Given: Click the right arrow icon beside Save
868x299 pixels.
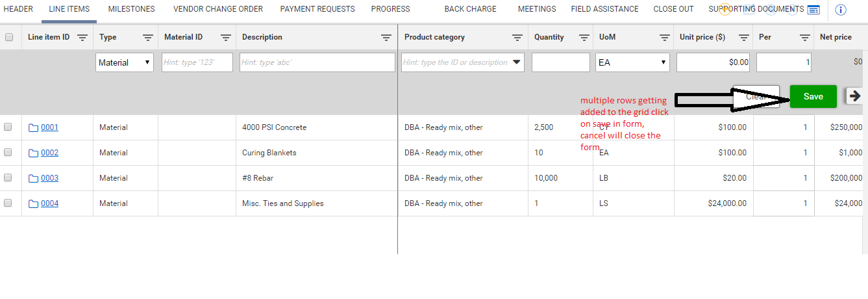Looking at the screenshot, I should [x=855, y=96].
